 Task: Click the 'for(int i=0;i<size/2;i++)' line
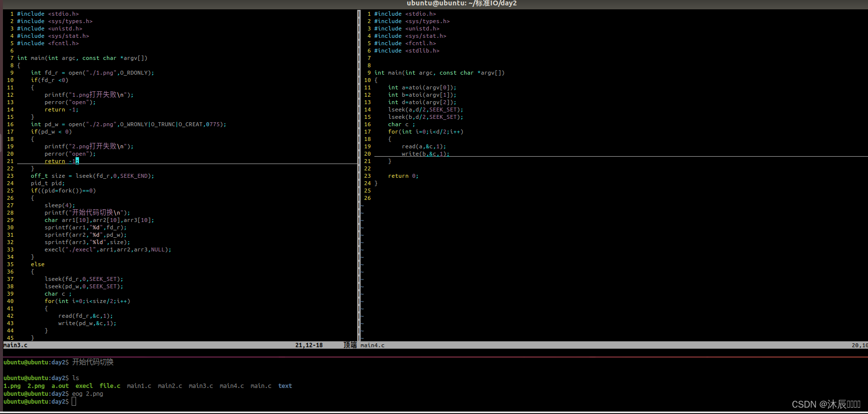87,301
